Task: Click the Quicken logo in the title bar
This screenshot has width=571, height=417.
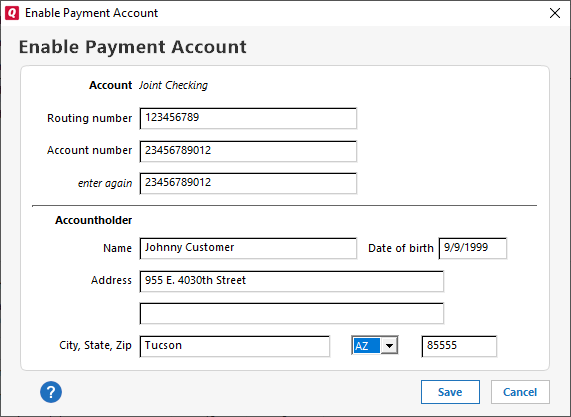Action: click(12, 13)
